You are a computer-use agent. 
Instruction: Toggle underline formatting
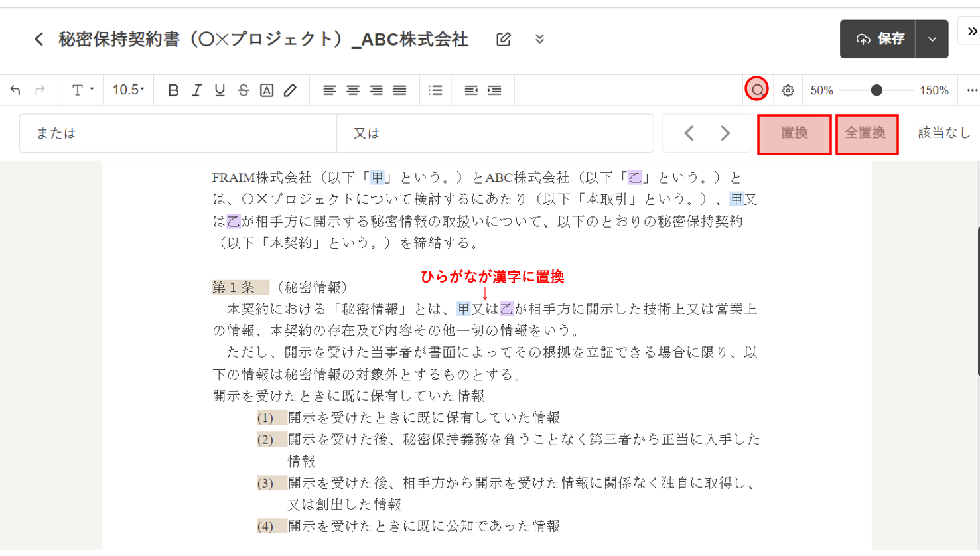[x=220, y=90]
